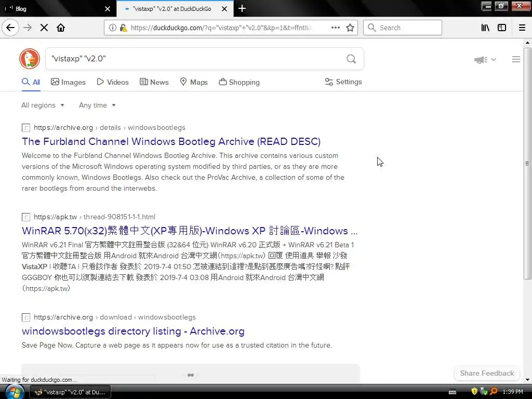Open the WinRAR 5.70 apk.tw result
Screen dimensions: 532x399
[190, 231]
